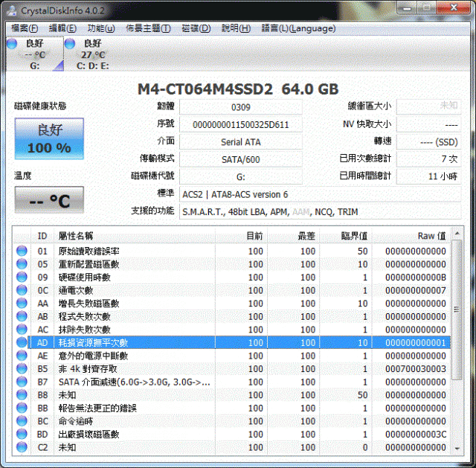Open the 檔案(F) menu
Viewport: 476px width, 468px height.
[x=25, y=28]
